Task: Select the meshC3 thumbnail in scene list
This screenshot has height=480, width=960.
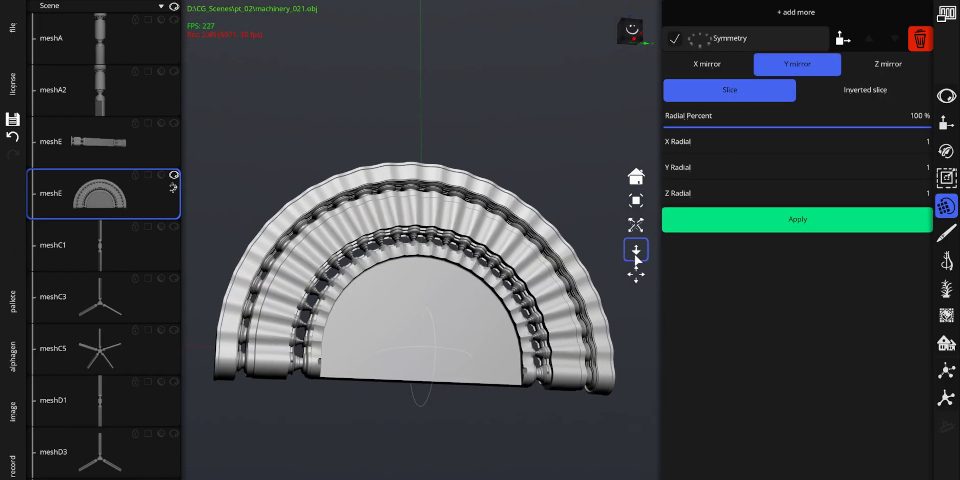Action: point(100,297)
